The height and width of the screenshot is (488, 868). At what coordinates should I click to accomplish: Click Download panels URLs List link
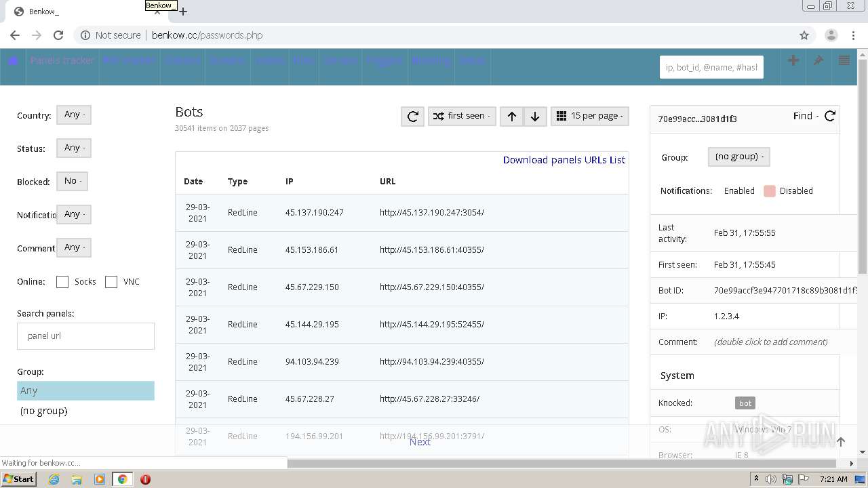tap(564, 160)
